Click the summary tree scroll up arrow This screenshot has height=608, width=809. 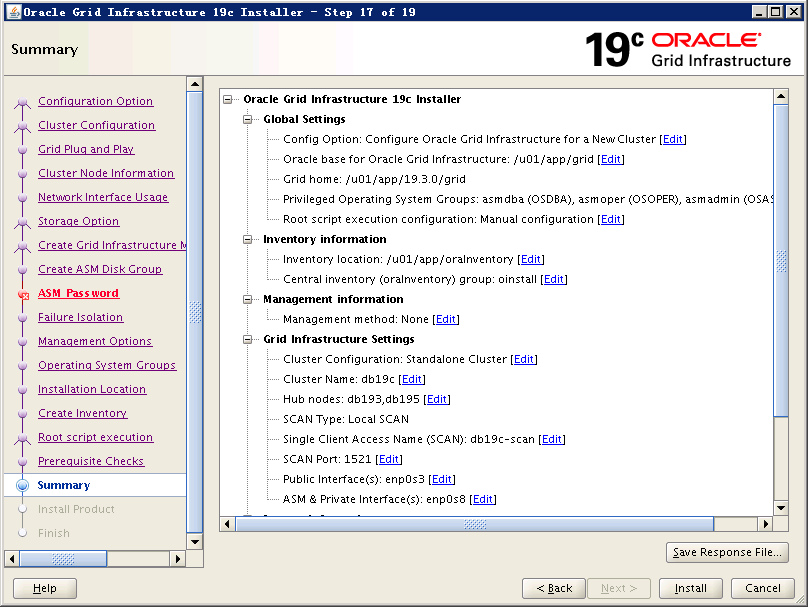pyautogui.click(x=781, y=97)
